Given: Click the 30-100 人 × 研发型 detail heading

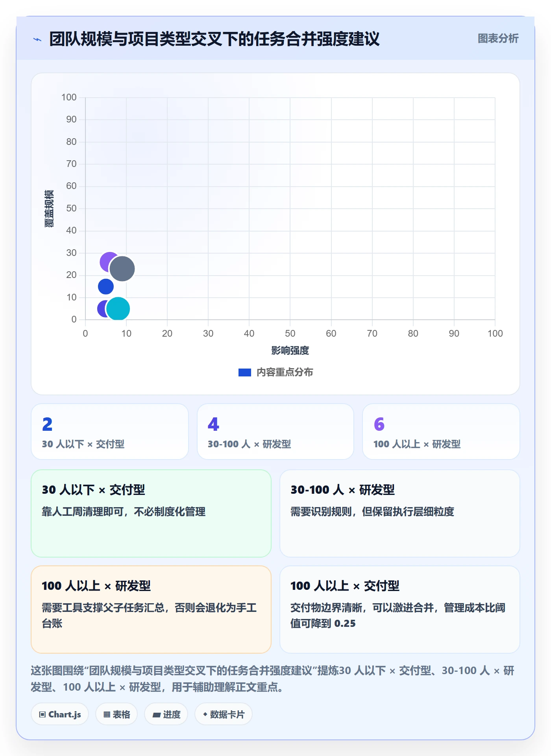Looking at the screenshot, I should point(342,490).
